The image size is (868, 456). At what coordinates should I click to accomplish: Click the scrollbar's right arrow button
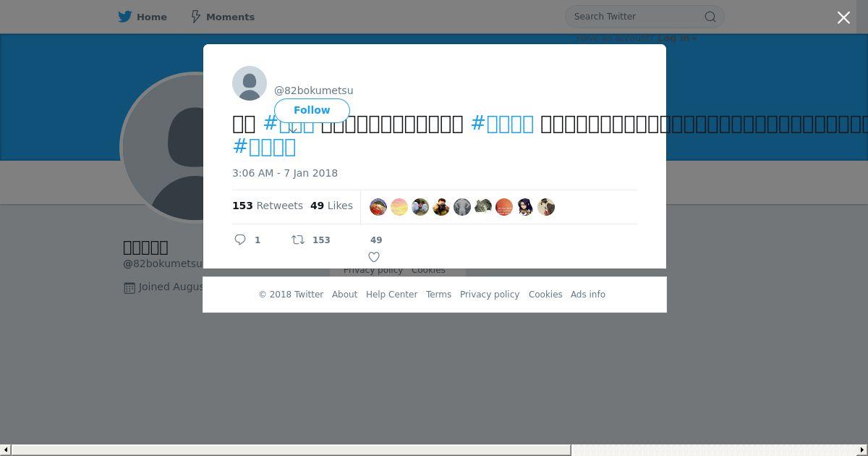tap(862, 450)
